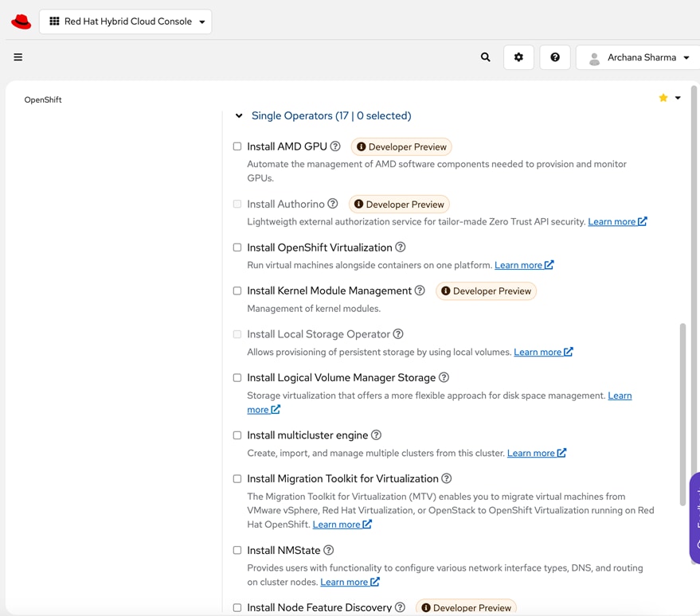Show help tooltip for Local Storage Operator
This screenshot has width=700, height=616.
click(x=398, y=333)
